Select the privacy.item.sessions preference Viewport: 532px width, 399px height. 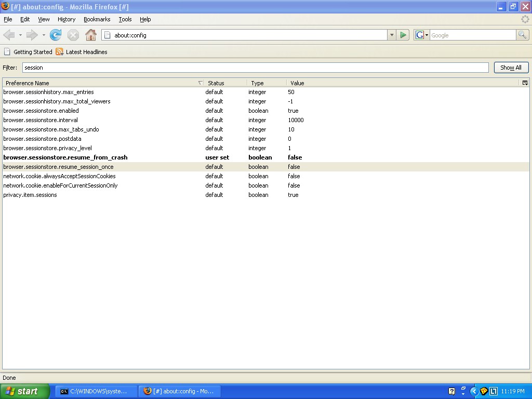pos(266,195)
